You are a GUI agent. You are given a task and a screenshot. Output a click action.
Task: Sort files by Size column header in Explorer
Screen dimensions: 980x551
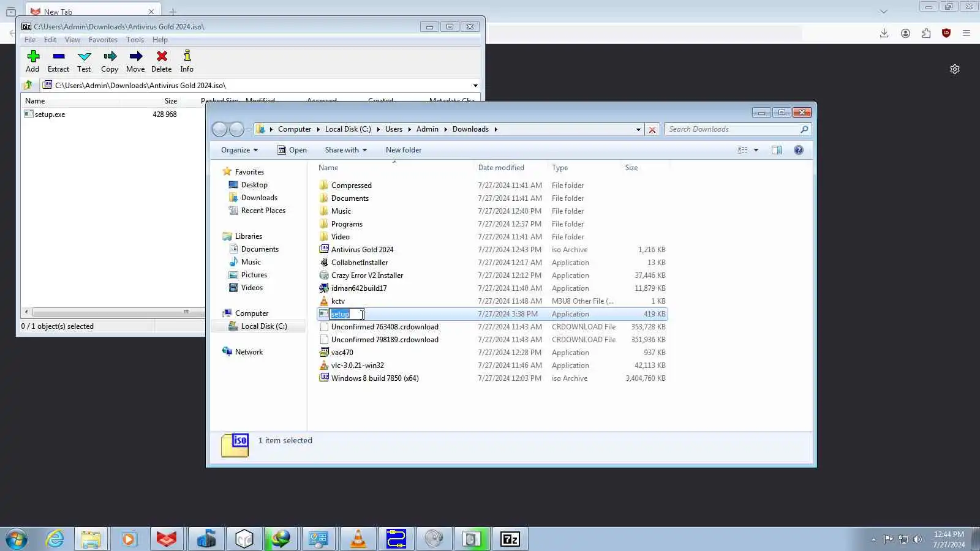(631, 168)
